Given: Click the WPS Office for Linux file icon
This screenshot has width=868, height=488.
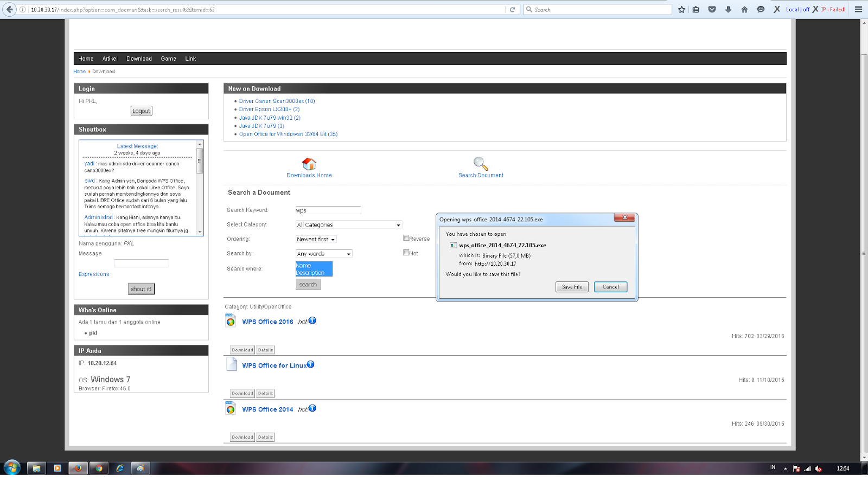Looking at the screenshot, I should click(232, 364).
